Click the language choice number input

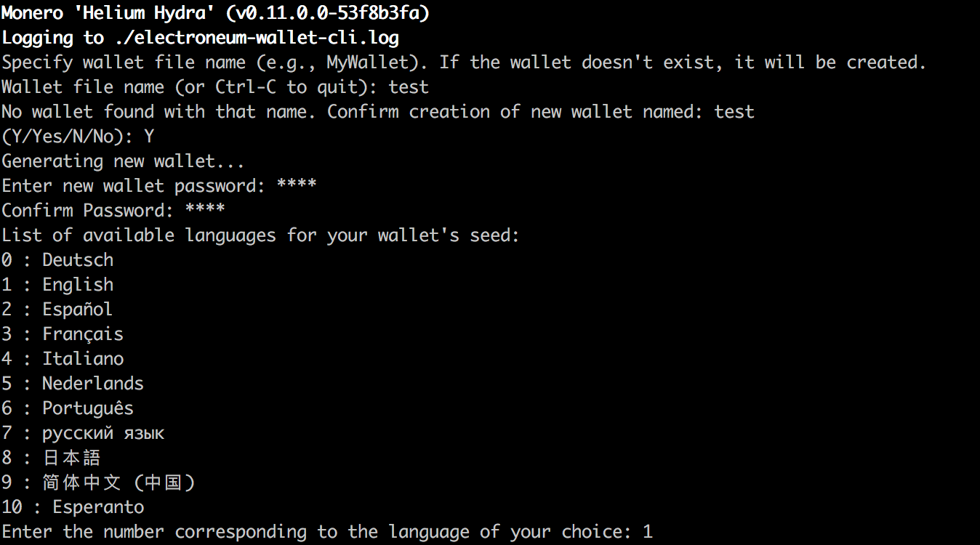648,532
